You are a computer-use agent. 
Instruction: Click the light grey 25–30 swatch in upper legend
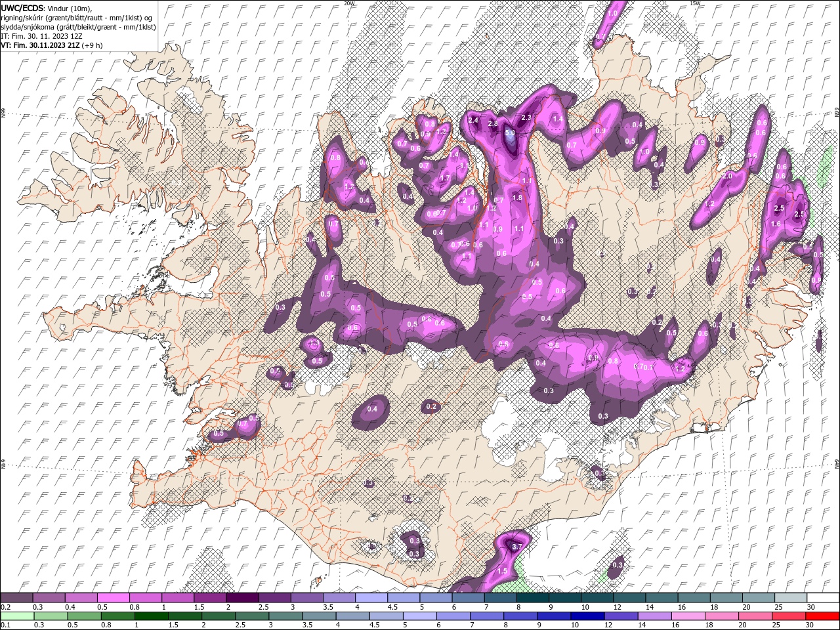coord(790,598)
